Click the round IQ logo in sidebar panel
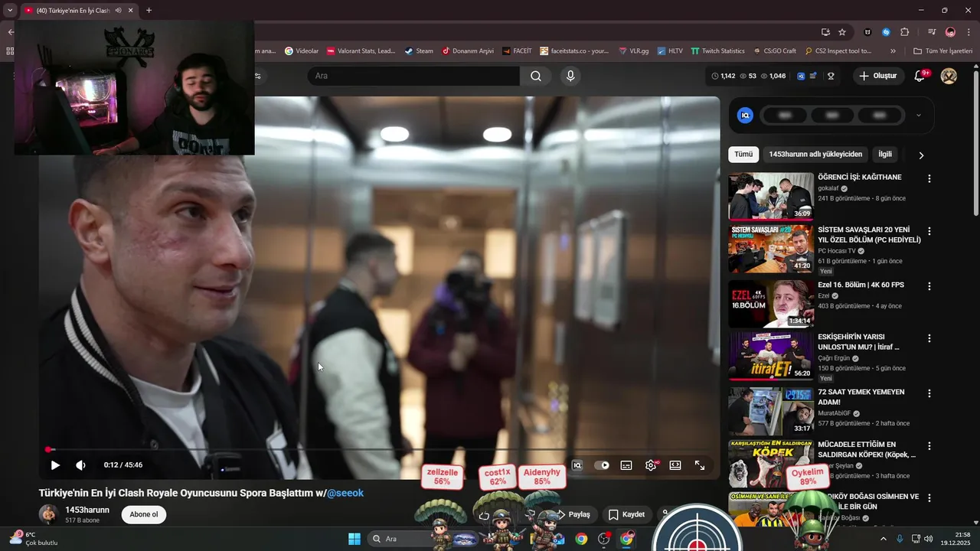 pos(745,116)
